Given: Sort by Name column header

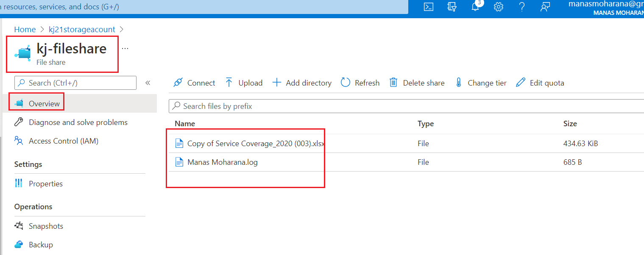Looking at the screenshot, I should tap(185, 124).
